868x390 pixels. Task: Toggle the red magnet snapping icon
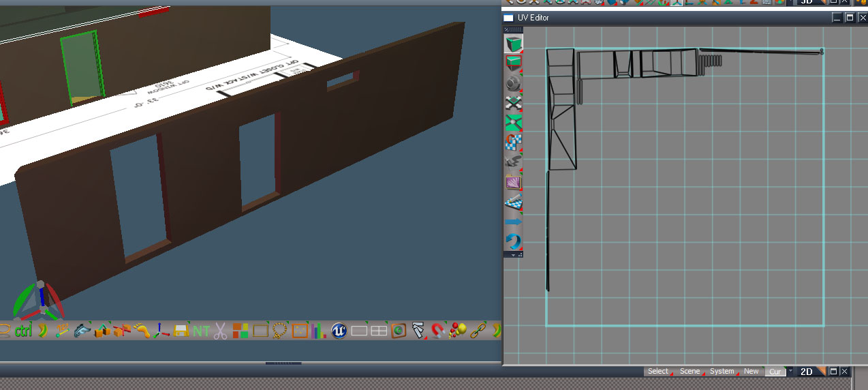click(439, 331)
